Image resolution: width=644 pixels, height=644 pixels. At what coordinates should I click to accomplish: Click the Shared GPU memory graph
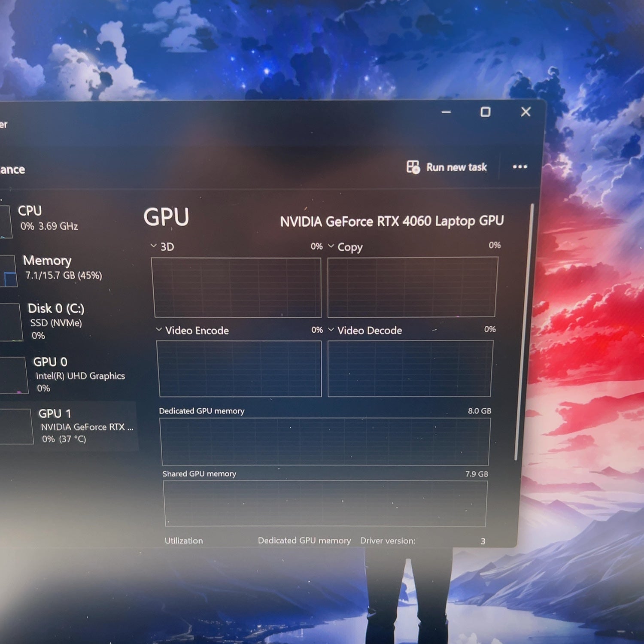click(326, 503)
